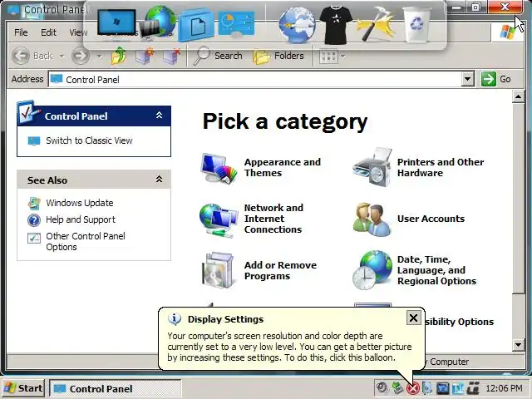Click the green Go button

click(x=496, y=79)
